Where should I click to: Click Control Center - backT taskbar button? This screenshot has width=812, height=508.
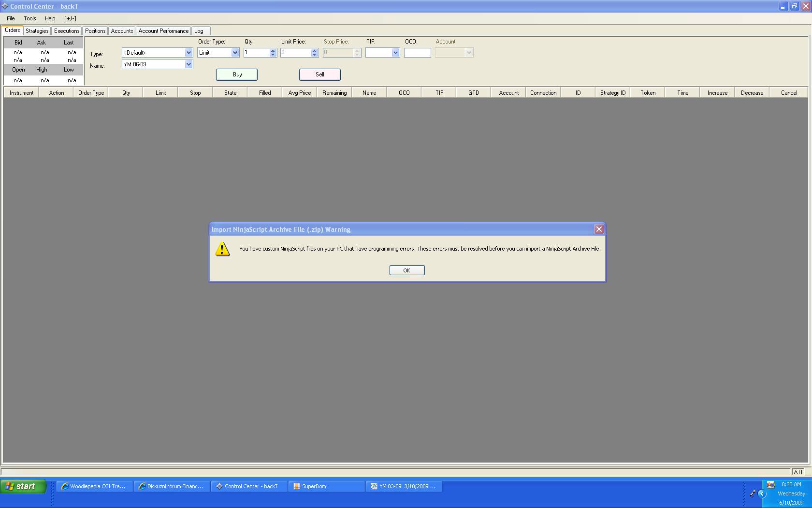coord(249,486)
